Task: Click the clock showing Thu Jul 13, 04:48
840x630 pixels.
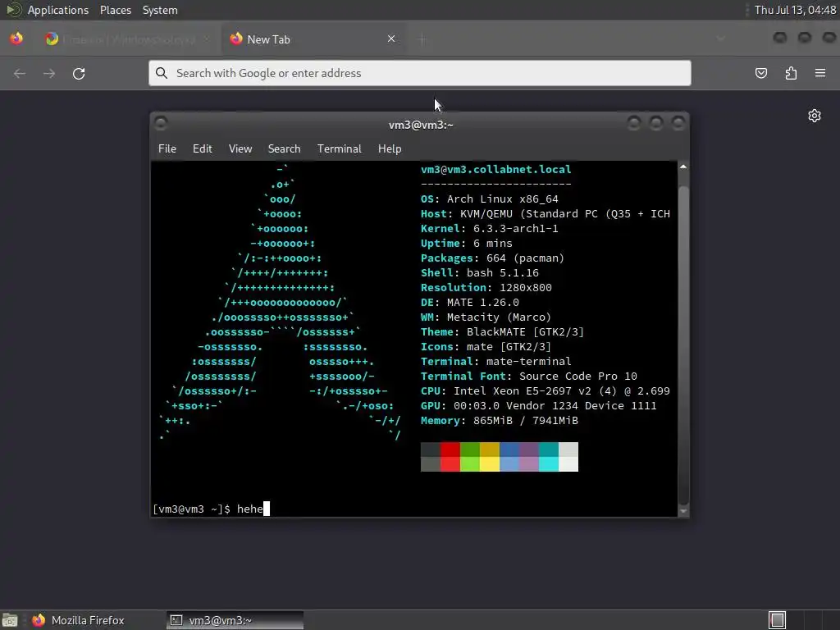Action: point(795,10)
